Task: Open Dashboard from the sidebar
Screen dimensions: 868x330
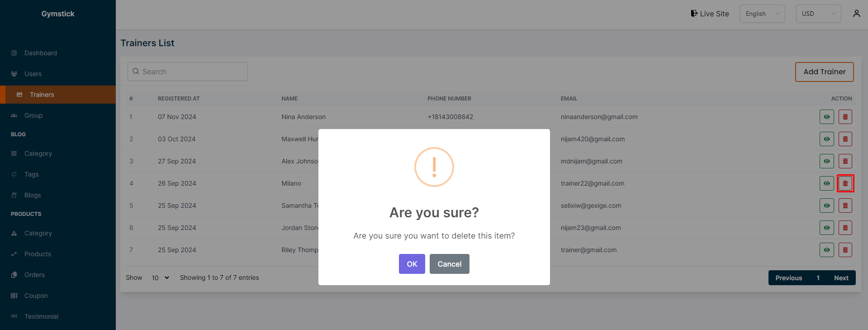Action: pyautogui.click(x=41, y=53)
